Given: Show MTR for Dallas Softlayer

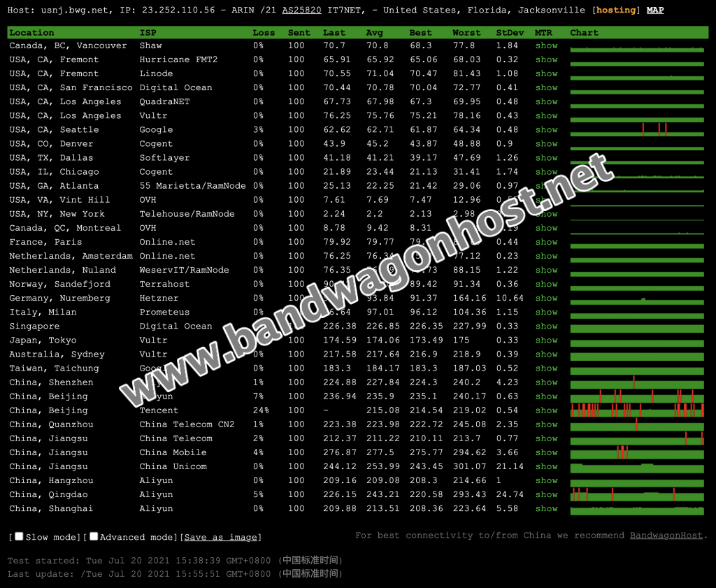Looking at the screenshot, I should pos(547,158).
